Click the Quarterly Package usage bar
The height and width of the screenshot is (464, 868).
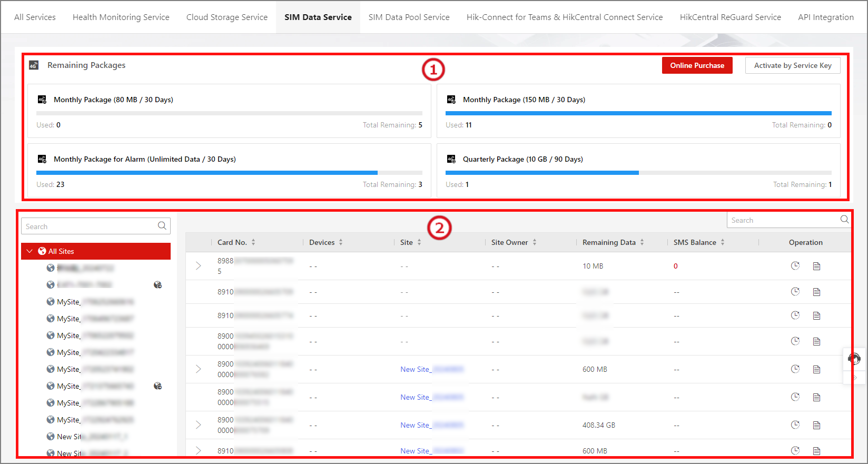(x=638, y=173)
